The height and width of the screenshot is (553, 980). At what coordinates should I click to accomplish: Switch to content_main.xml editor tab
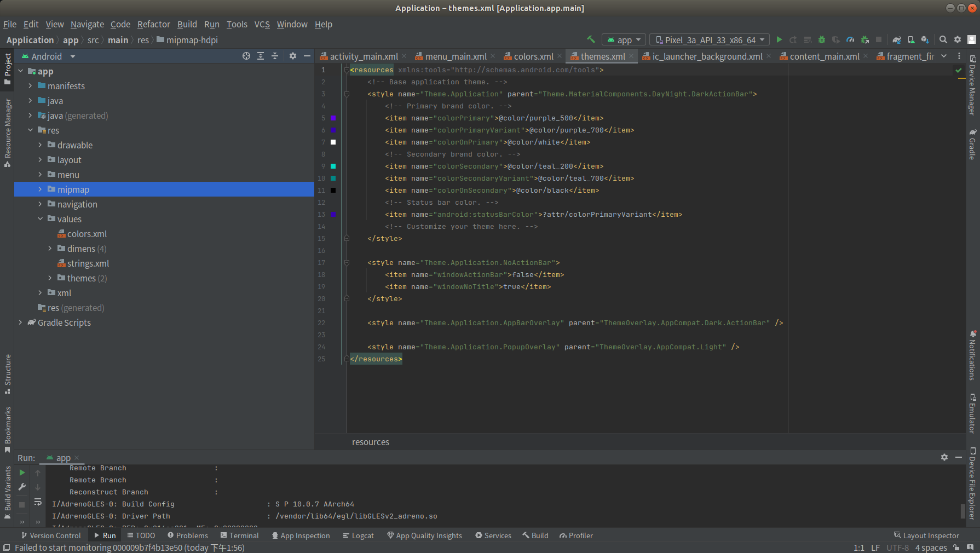(x=824, y=56)
